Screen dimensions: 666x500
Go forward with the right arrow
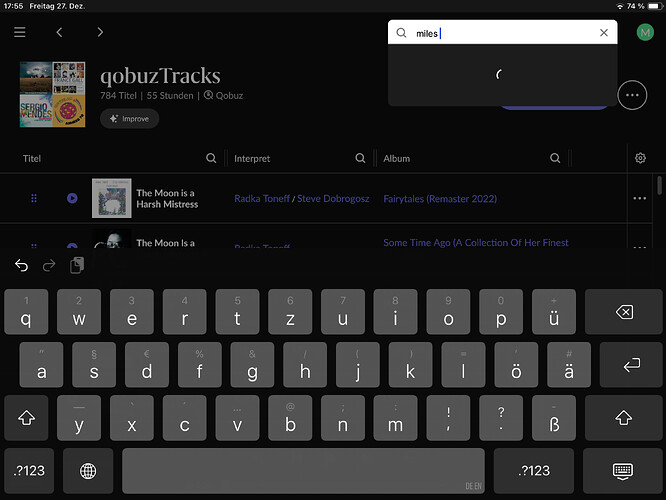pyautogui.click(x=100, y=32)
